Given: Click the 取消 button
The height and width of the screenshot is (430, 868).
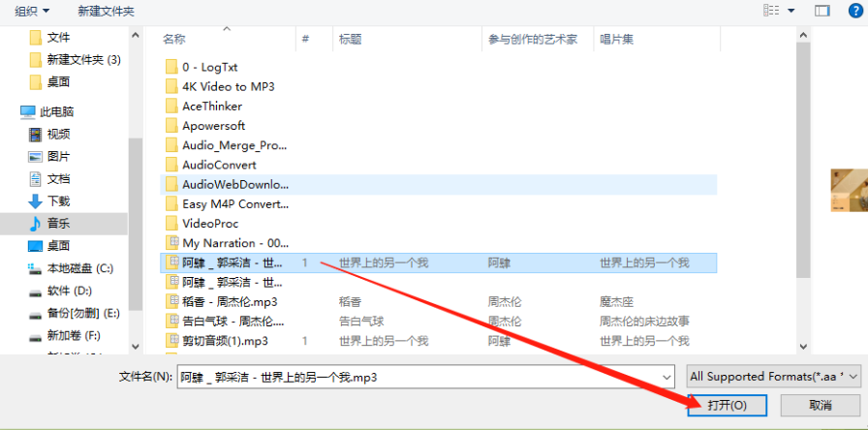Looking at the screenshot, I should pyautogui.click(x=821, y=405).
